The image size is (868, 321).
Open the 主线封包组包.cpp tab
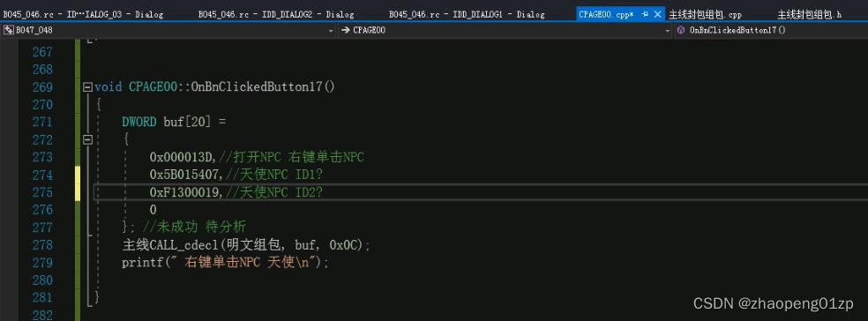[705, 14]
